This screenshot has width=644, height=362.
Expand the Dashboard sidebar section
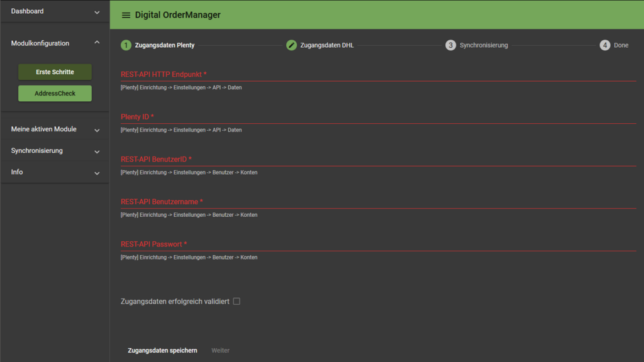(97, 12)
